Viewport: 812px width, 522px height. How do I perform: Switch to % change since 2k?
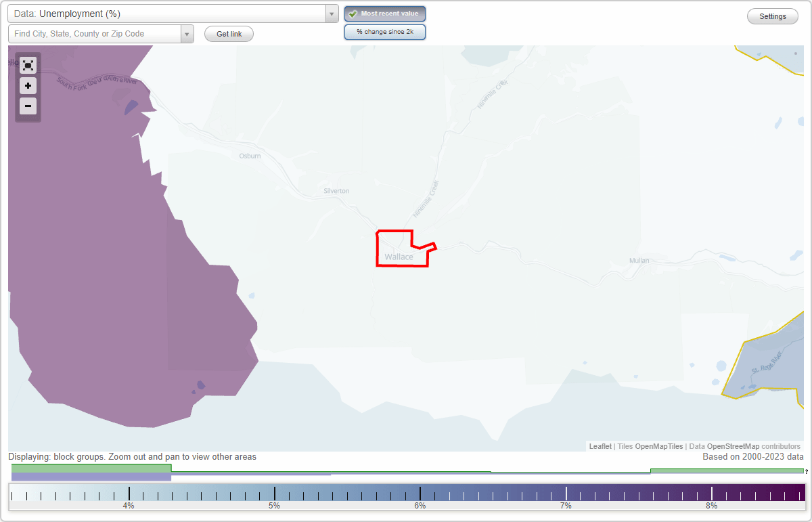click(x=385, y=32)
